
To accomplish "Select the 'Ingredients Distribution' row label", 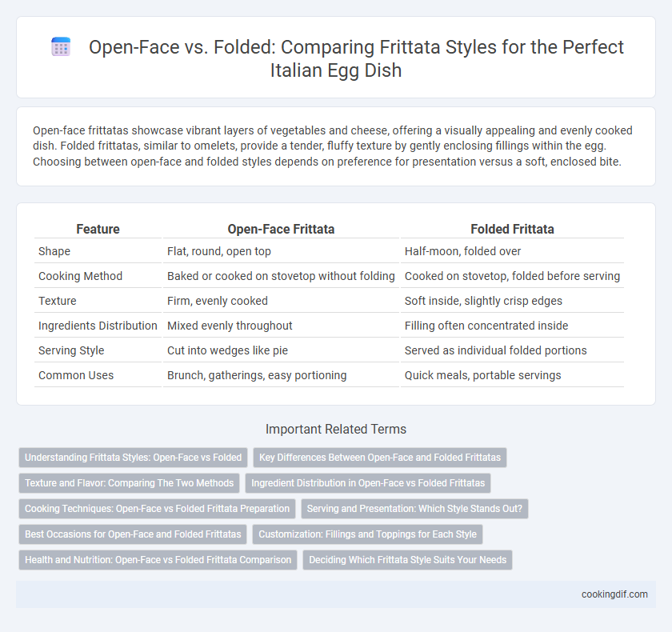I will pyautogui.click(x=98, y=326).
